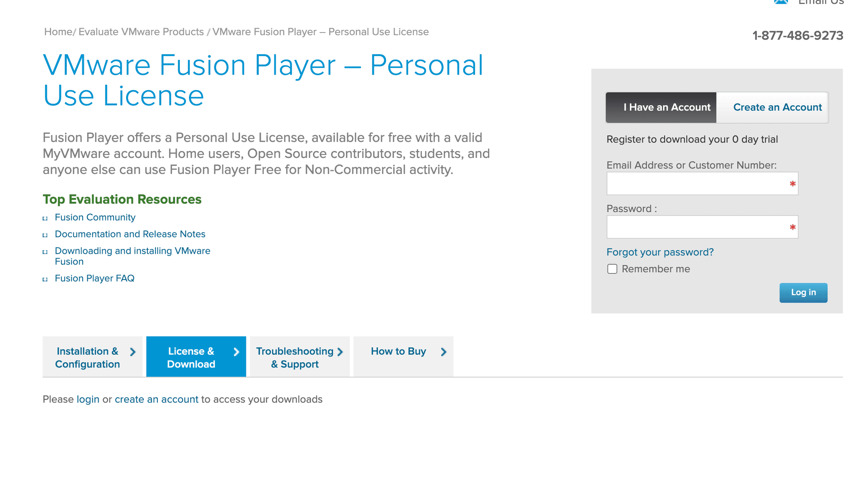Click the external-link icon beside Fusion Player FAQ
Image resolution: width=868 pixels, height=479 pixels.
[x=46, y=279]
